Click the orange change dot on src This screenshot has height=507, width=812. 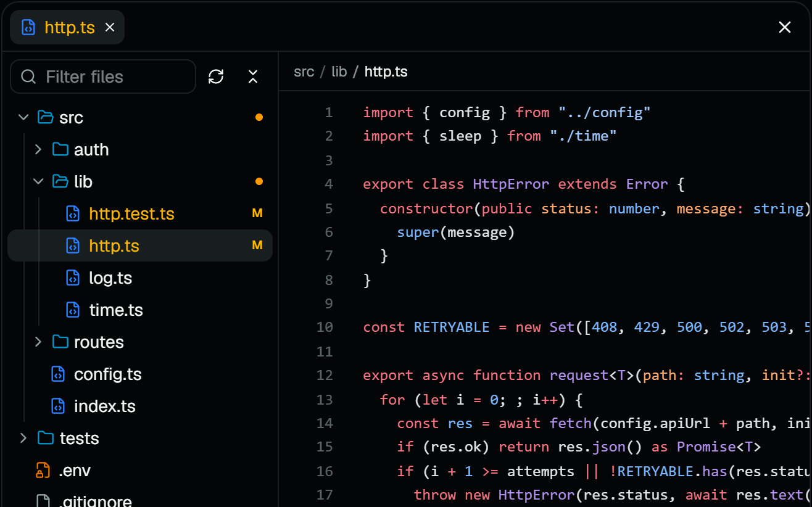pos(259,117)
